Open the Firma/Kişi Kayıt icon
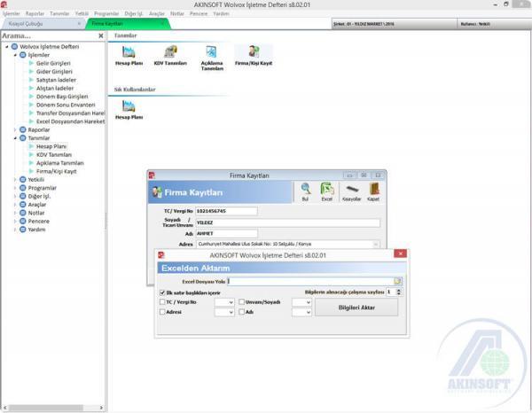This screenshot has width=532, height=413. (x=254, y=55)
